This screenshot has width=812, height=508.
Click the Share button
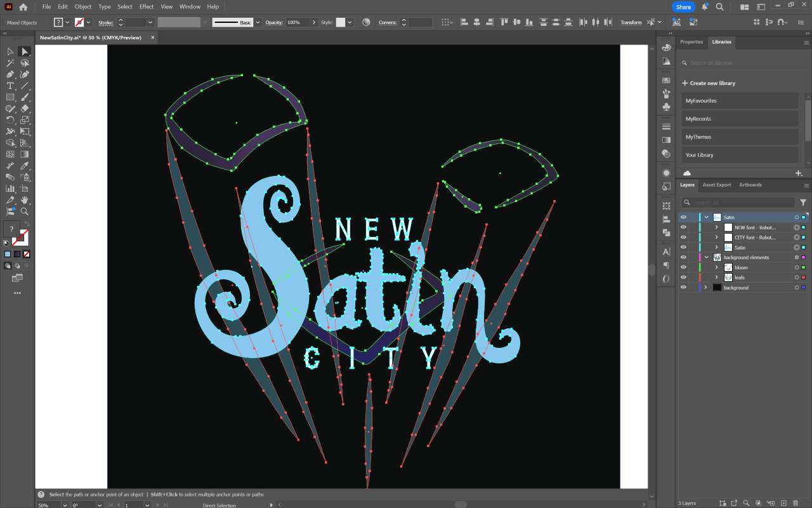tap(683, 7)
